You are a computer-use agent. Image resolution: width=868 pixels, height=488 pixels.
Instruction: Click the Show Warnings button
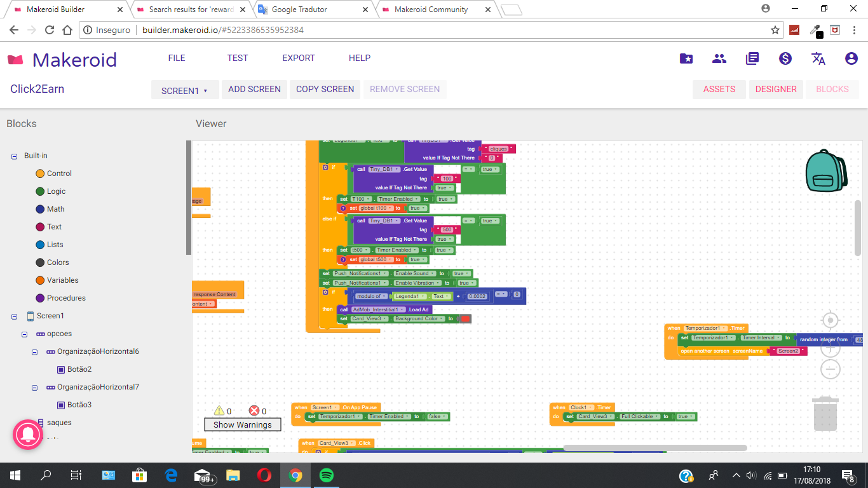coord(242,424)
